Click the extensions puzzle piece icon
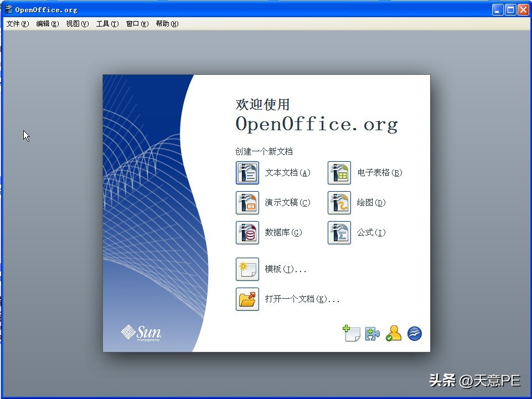The image size is (532, 399). click(372, 334)
